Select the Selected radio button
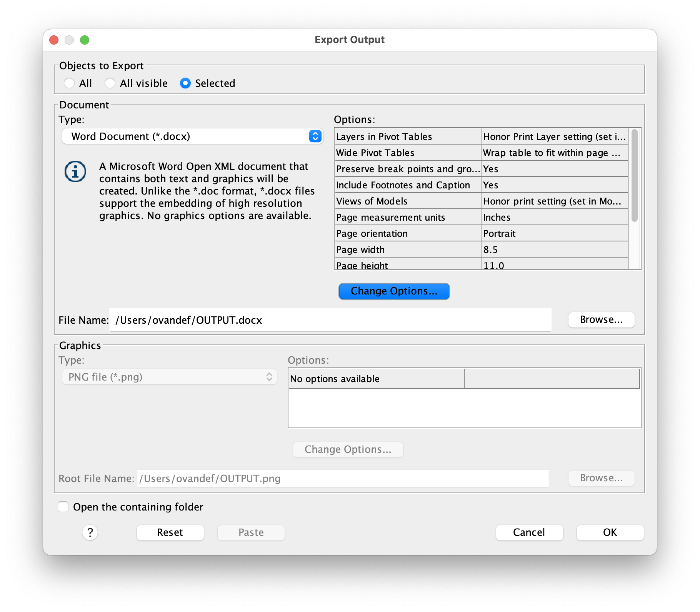The width and height of the screenshot is (700, 612). click(185, 83)
